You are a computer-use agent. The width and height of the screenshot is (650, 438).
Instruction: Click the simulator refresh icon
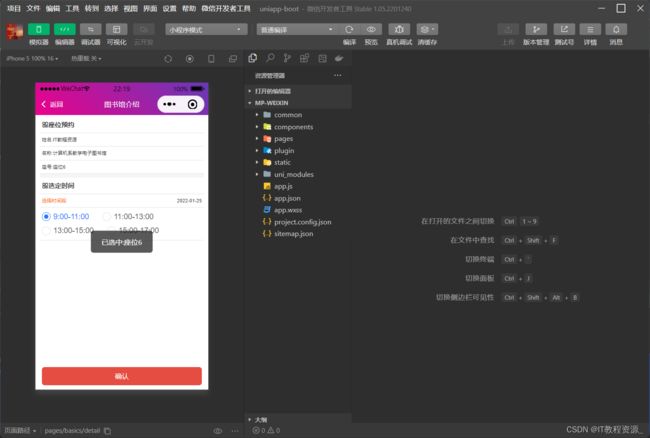(x=168, y=59)
